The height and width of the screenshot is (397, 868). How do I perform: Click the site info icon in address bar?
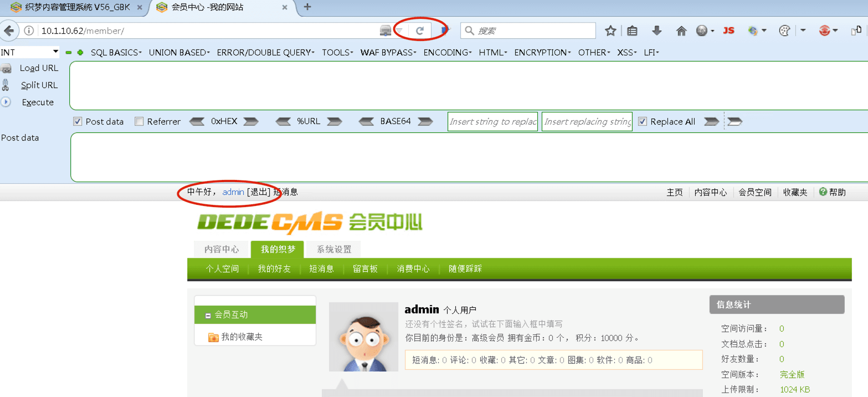point(29,31)
